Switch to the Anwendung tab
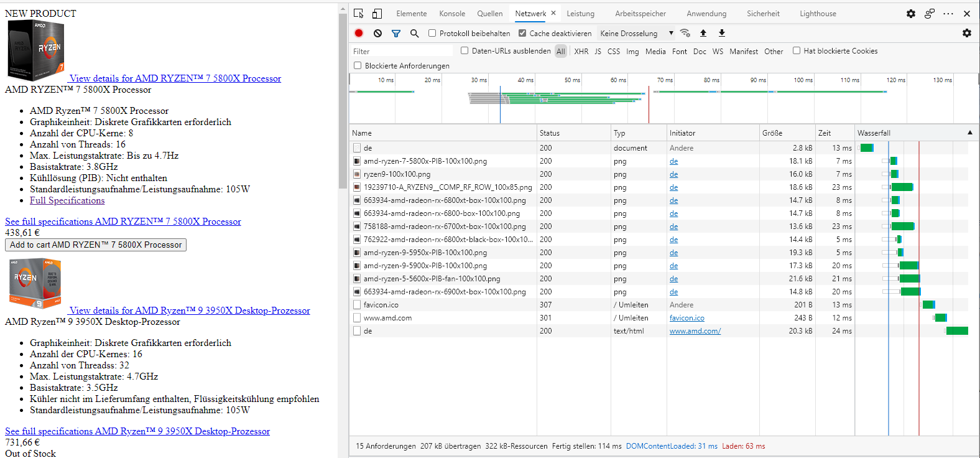 tap(706, 14)
